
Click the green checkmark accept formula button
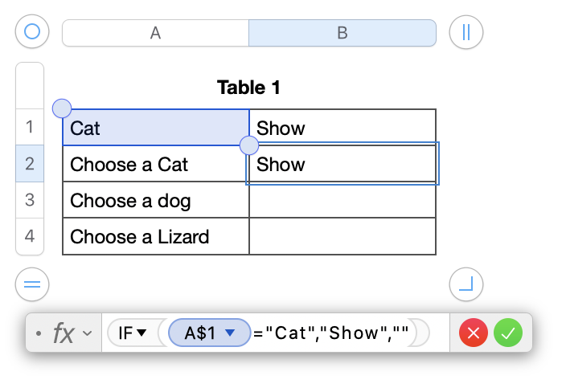(508, 333)
